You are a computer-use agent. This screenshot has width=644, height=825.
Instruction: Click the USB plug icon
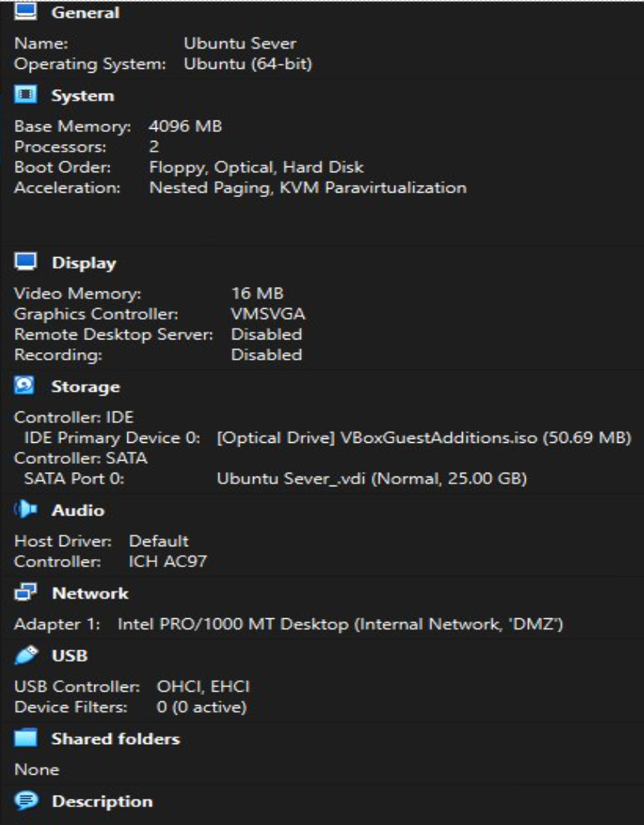click(x=25, y=656)
